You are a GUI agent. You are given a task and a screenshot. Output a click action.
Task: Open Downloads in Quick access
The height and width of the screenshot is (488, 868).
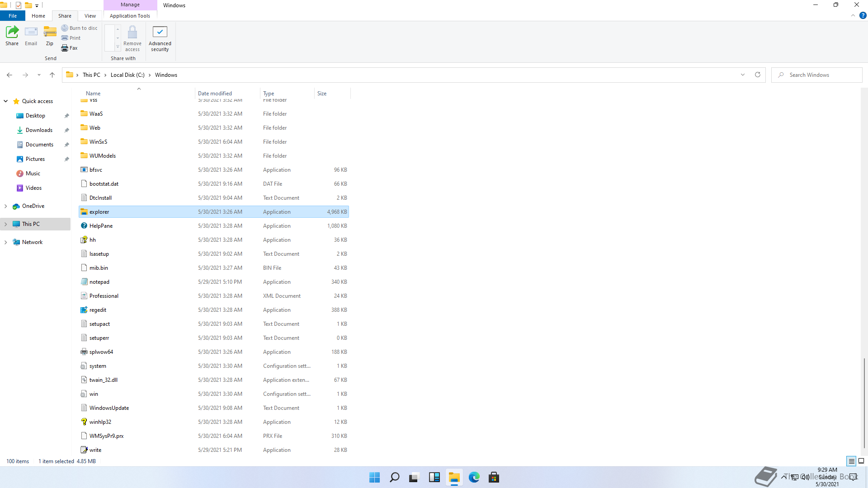(x=39, y=130)
